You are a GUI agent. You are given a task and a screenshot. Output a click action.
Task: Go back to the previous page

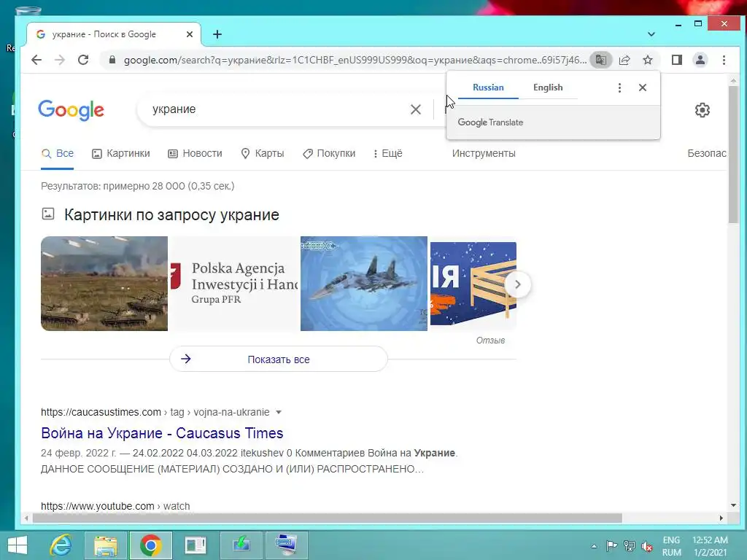click(36, 60)
